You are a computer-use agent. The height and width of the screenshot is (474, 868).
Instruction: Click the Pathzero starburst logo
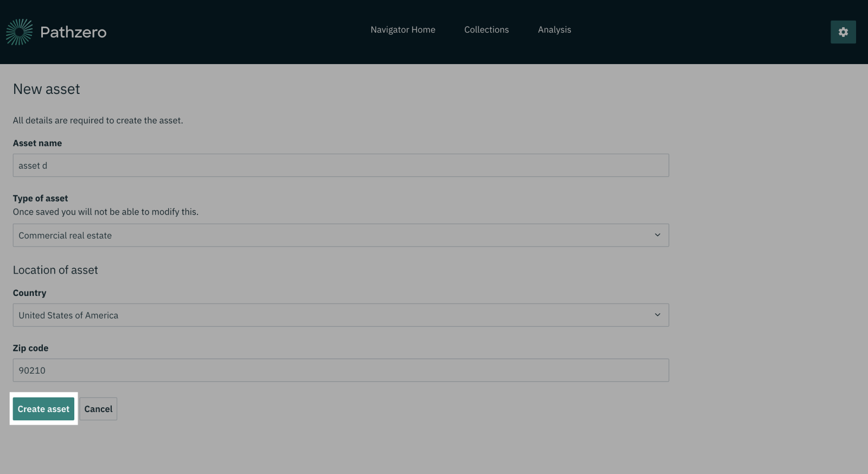coord(20,32)
